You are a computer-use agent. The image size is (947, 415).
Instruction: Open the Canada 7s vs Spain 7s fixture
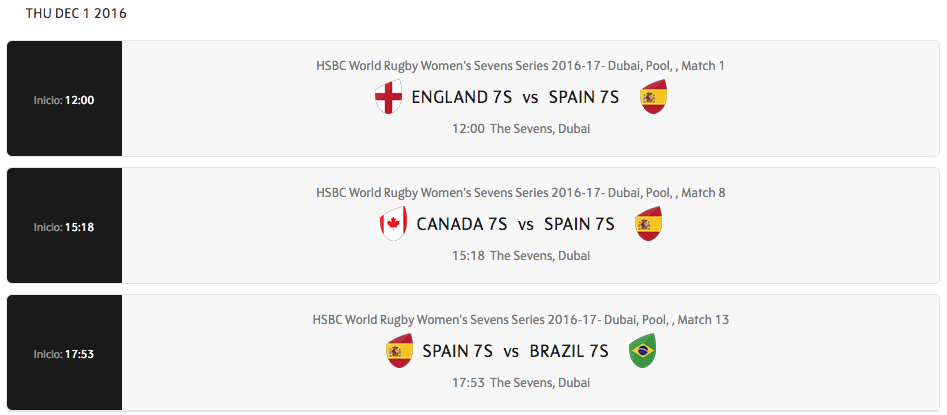(515, 224)
